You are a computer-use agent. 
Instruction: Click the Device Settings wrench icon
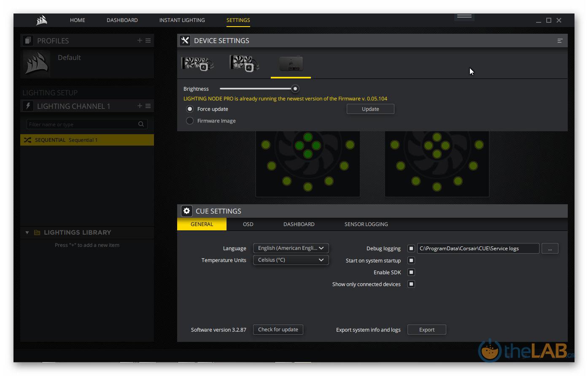(185, 41)
